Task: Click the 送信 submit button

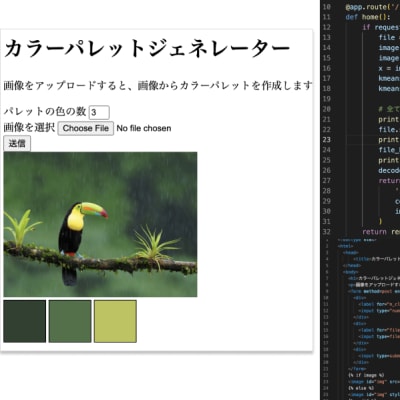Action: point(17,144)
